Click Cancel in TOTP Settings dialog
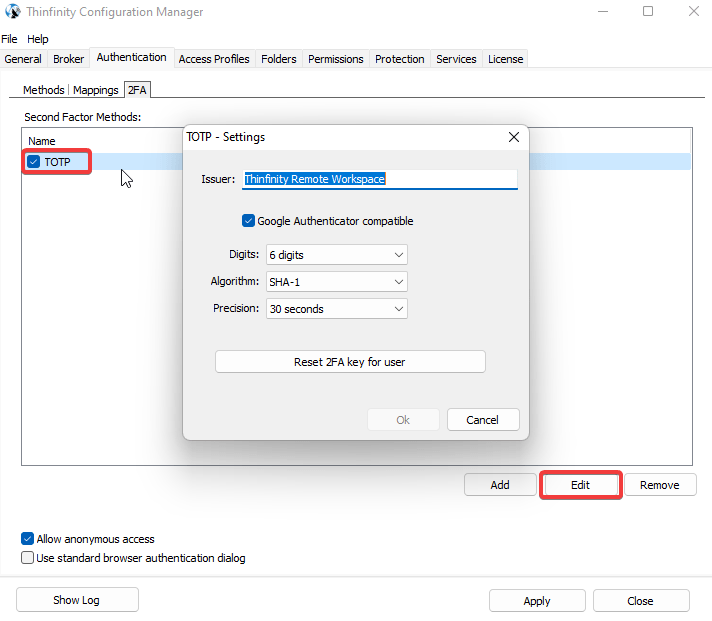 coord(483,420)
